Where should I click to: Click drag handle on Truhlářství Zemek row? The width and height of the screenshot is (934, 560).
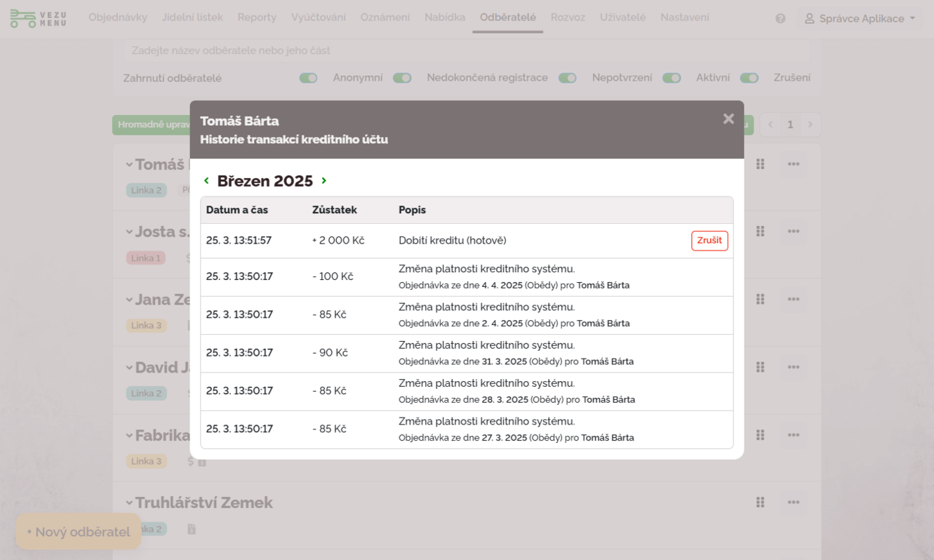(760, 502)
